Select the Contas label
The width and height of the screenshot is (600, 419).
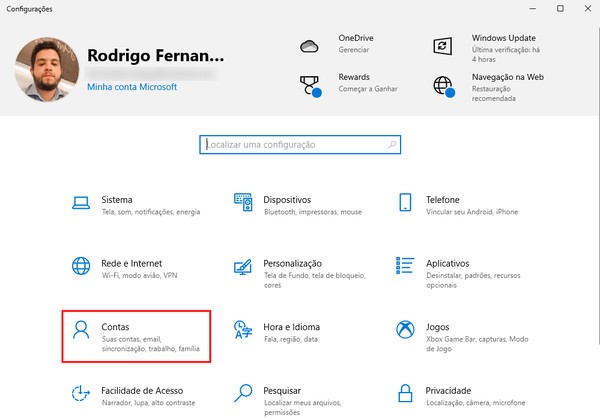pos(115,327)
